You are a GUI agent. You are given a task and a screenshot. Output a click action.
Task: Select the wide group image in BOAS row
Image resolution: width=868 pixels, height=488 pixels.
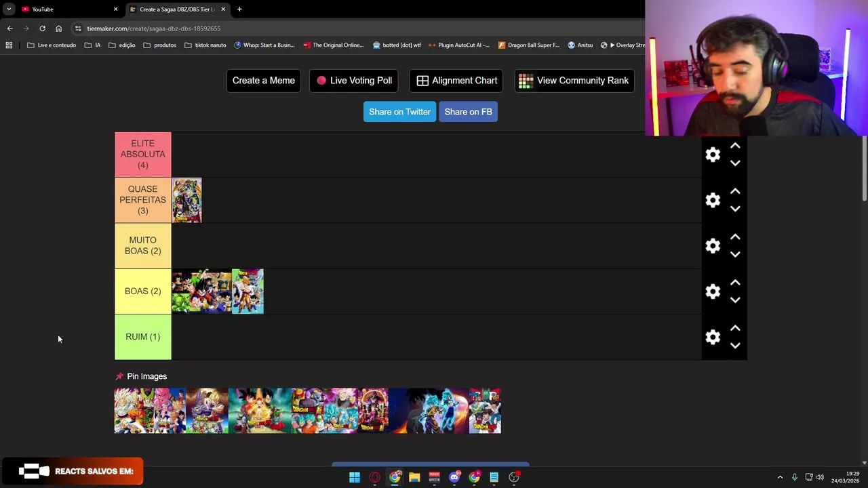[201, 291]
